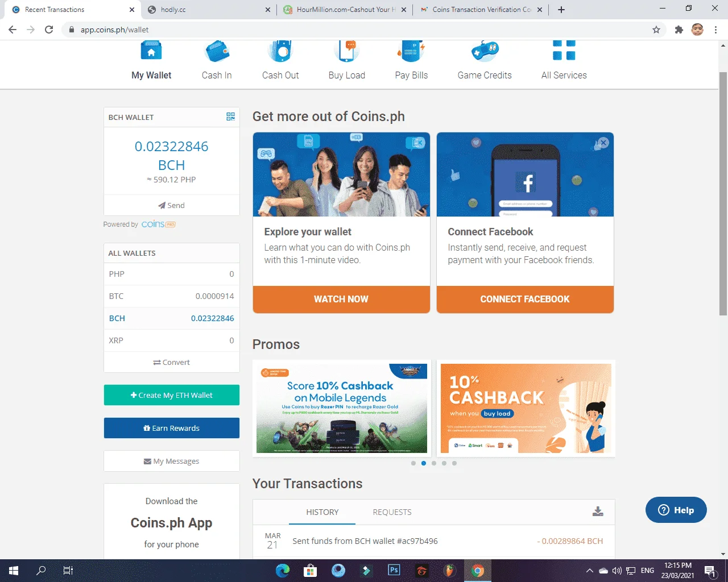Click the page vertical scrollbar

pyautogui.click(x=723, y=193)
